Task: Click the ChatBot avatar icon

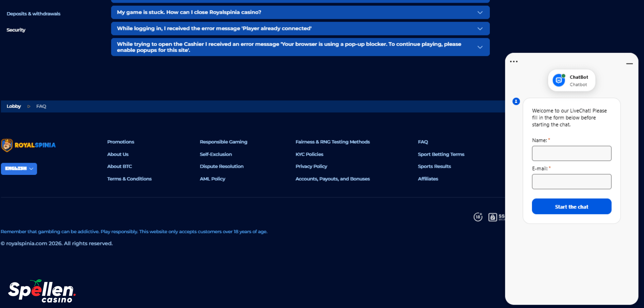Action: (559, 80)
